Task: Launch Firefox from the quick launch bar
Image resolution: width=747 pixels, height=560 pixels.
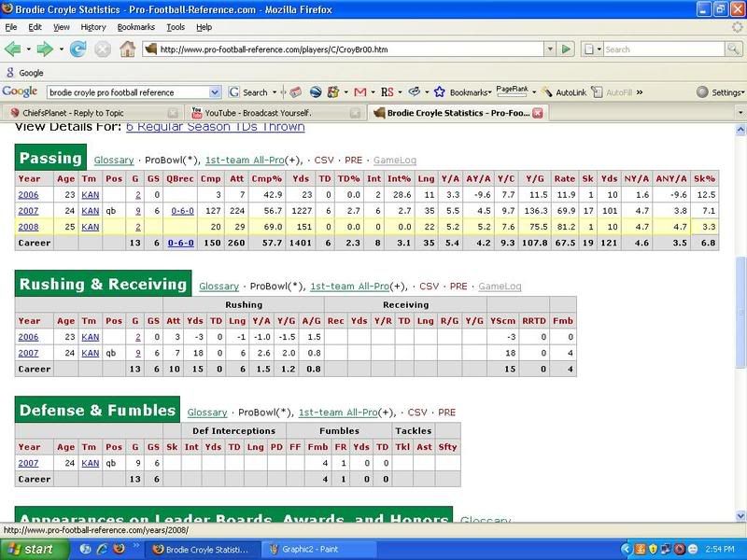Action: point(119,549)
